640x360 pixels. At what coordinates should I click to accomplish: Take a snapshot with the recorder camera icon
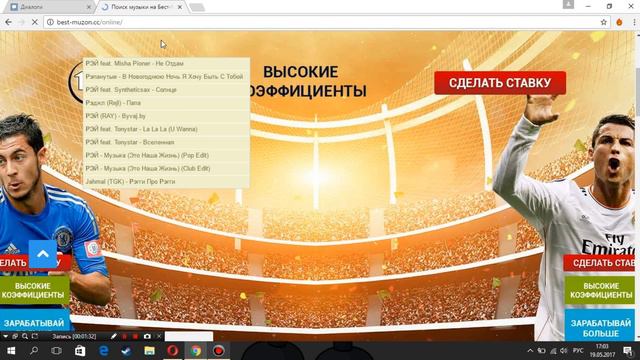click(147, 336)
